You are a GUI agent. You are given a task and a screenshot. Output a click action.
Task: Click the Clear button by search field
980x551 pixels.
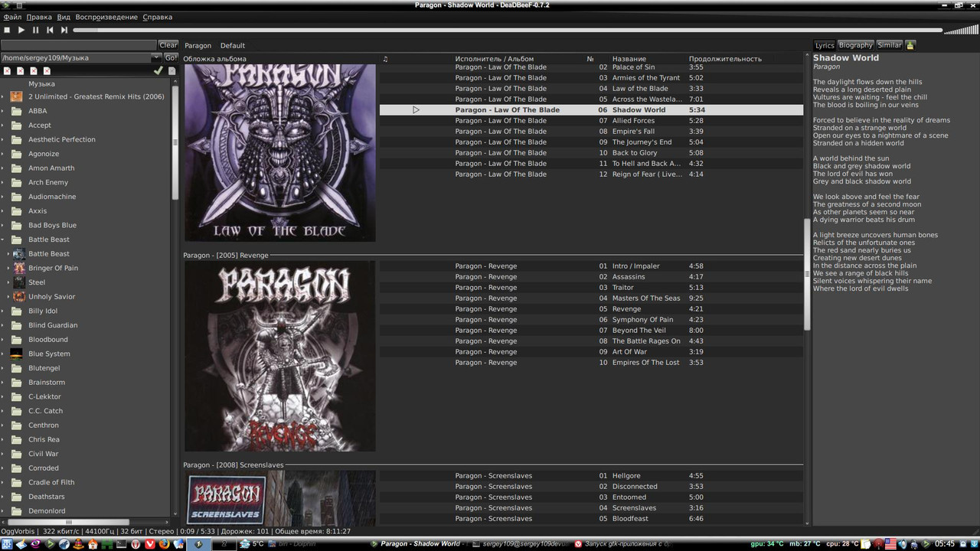[x=168, y=45]
